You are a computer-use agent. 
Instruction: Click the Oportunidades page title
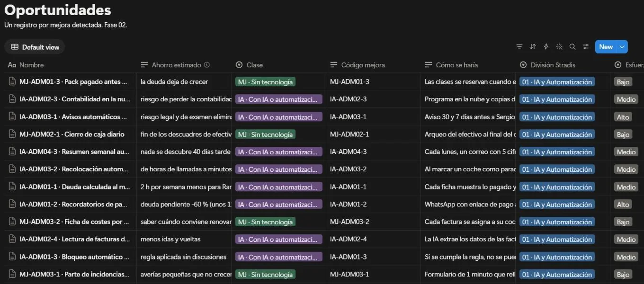tap(58, 10)
